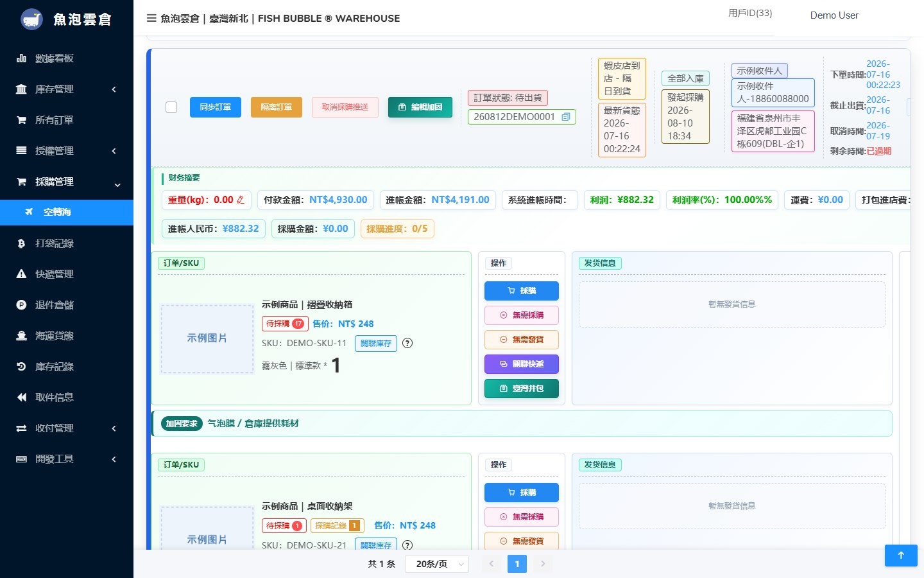Click the orange 隔離訂單 button
The height and width of the screenshot is (578, 924).
[x=277, y=107]
